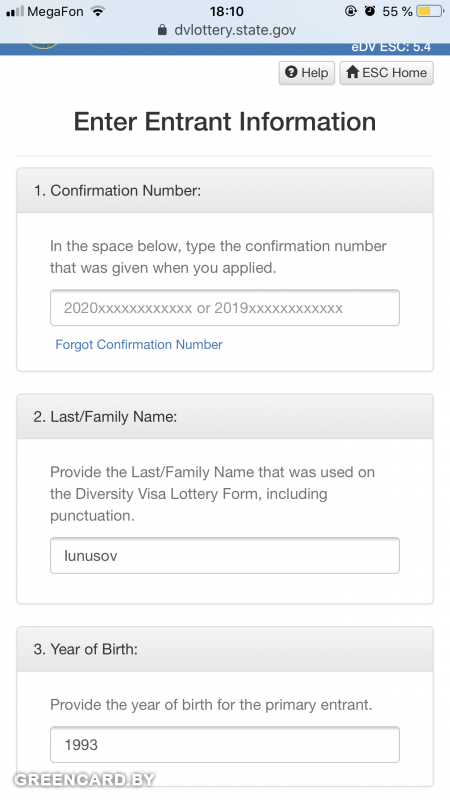The image size is (450, 800).
Task: Tap the rotation lock status icon
Action: point(351,11)
